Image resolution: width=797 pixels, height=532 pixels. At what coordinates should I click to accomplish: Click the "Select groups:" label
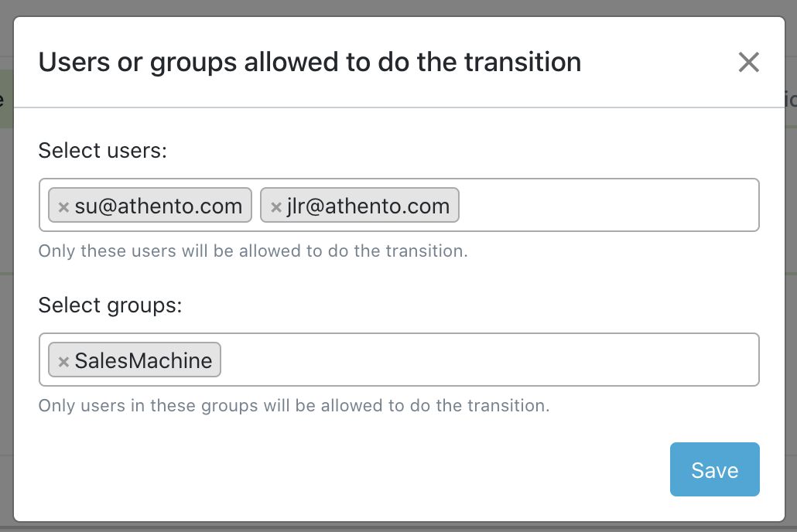110,305
